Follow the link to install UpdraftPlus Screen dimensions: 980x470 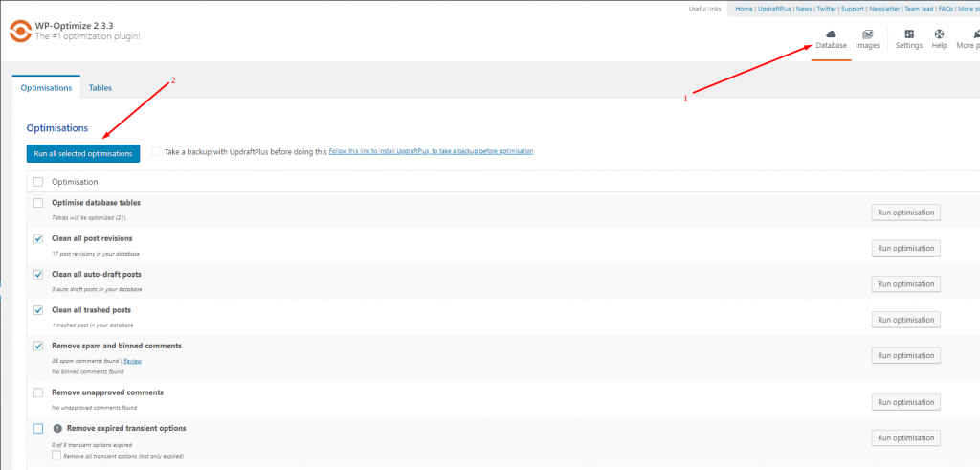431,151
